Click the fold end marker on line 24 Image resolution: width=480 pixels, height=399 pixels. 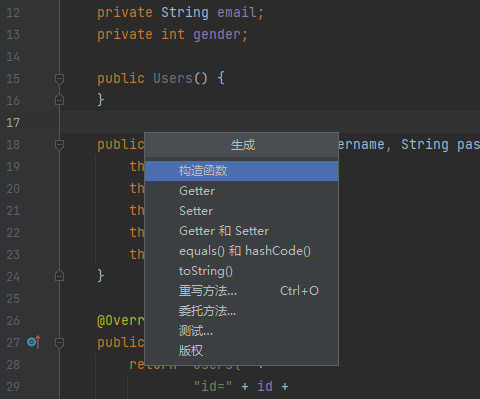pyautogui.click(x=59, y=276)
